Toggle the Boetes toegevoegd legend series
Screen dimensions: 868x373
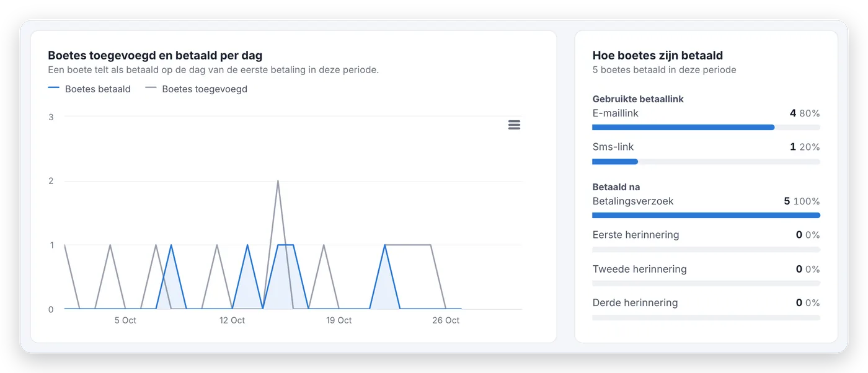click(x=196, y=89)
